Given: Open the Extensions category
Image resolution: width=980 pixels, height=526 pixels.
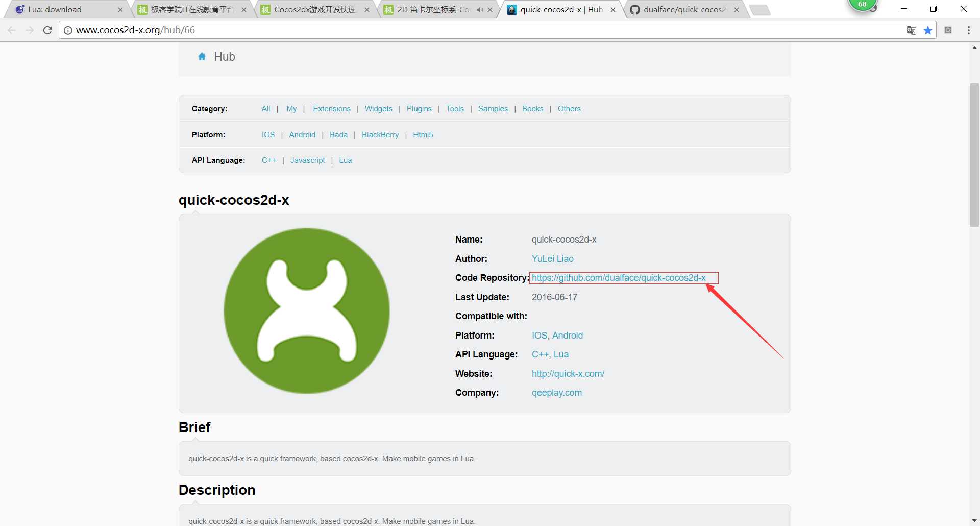Looking at the screenshot, I should tap(332, 109).
